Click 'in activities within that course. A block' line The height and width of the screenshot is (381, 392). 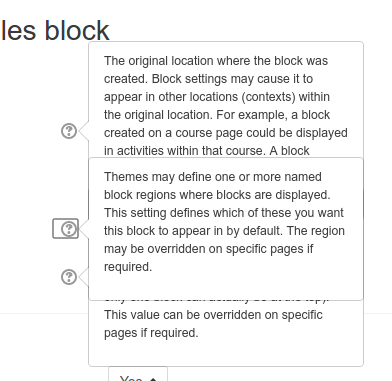207,151
